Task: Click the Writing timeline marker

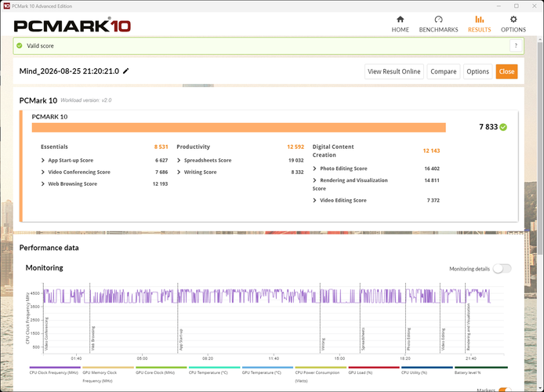Action: pos(323,344)
